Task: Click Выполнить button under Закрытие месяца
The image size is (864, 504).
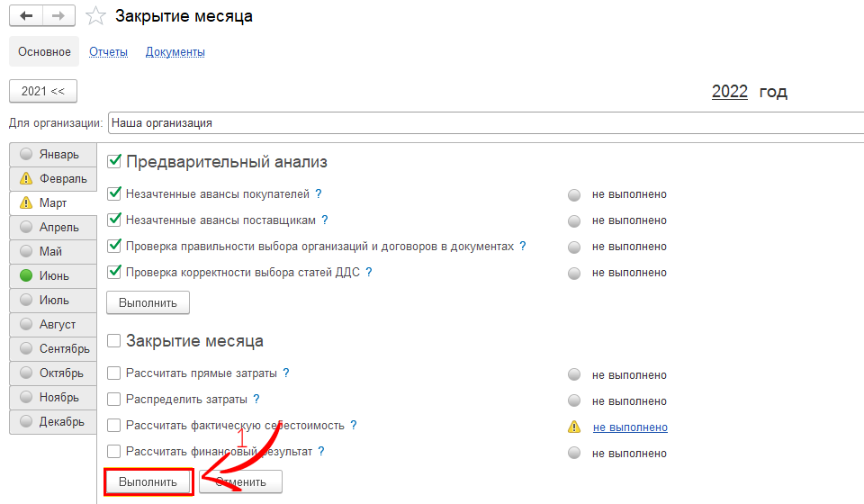Action: coord(148,482)
